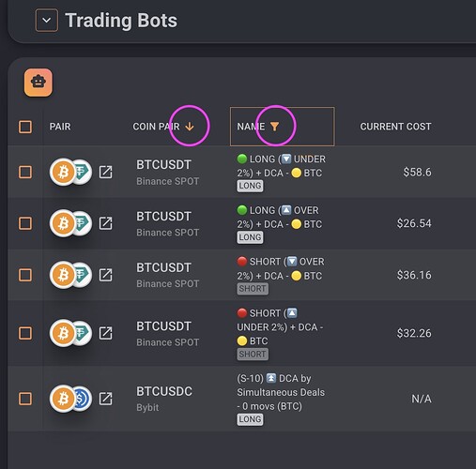Open the DCA by Simultaneous Deals bot name
The width and height of the screenshot is (476, 469).
tap(281, 392)
